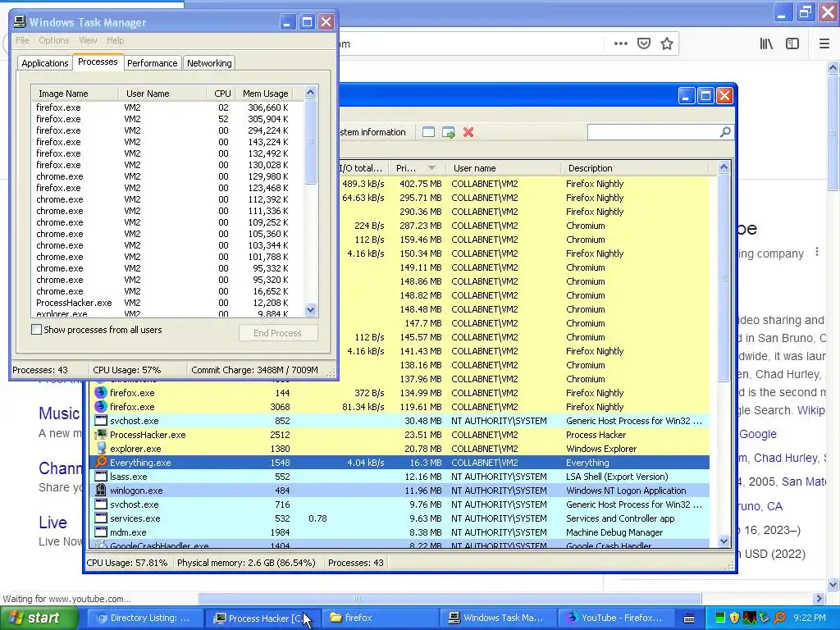The image size is (840, 630).
Task: Sort by Mem Usage column header
Action: (x=265, y=94)
